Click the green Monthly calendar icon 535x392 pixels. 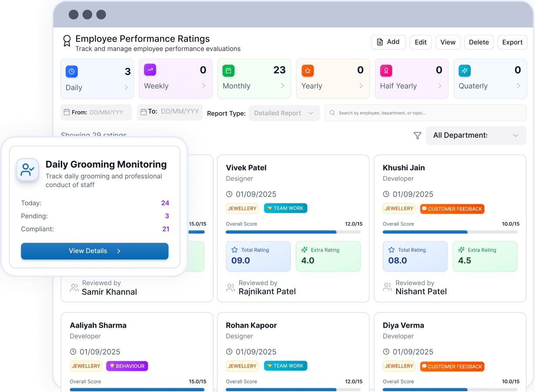point(228,70)
